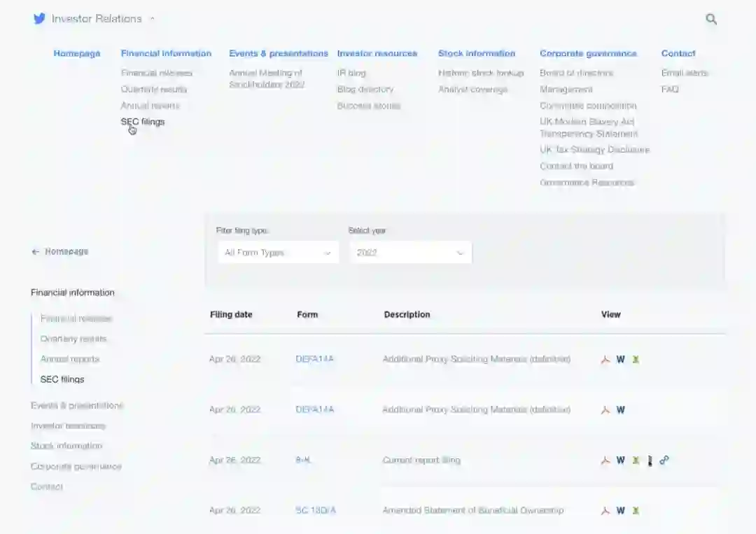Image resolution: width=756 pixels, height=534 pixels.
Task: Select the Financial information top menu heading
Action: click(x=166, y=53)
